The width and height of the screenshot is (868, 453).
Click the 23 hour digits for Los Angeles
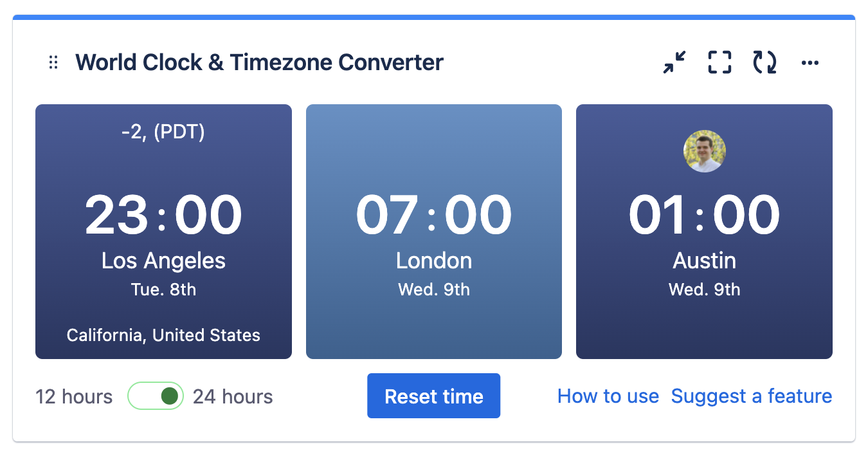[118, 214]
